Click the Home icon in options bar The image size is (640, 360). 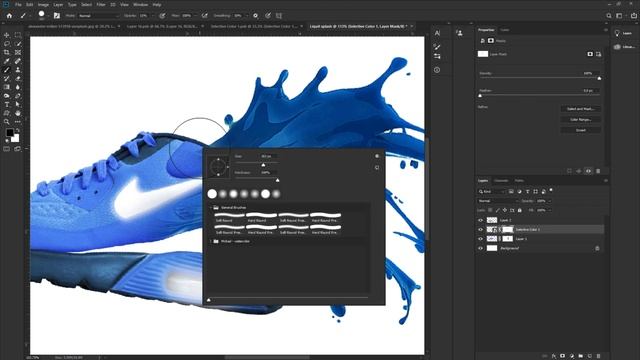pos(9,16)
